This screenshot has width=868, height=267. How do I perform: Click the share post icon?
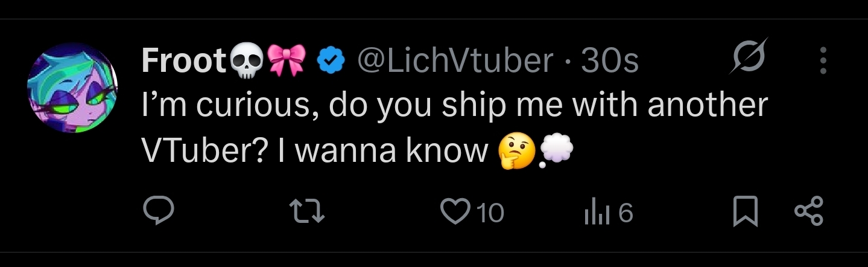pyautogui.click(x=809, y=213)
